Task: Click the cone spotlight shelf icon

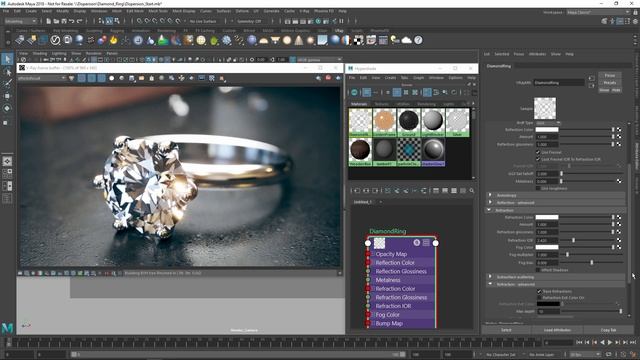Action: (x=299, y=40)
